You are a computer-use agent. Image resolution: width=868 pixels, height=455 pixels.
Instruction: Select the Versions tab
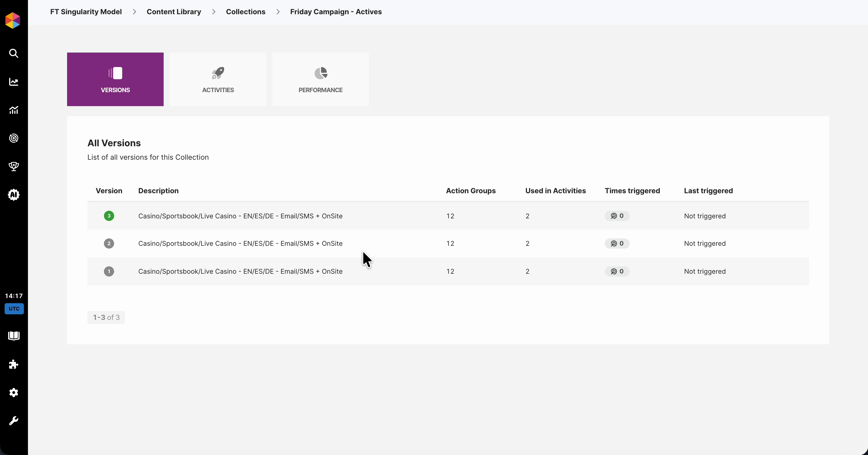pos(115,79)
